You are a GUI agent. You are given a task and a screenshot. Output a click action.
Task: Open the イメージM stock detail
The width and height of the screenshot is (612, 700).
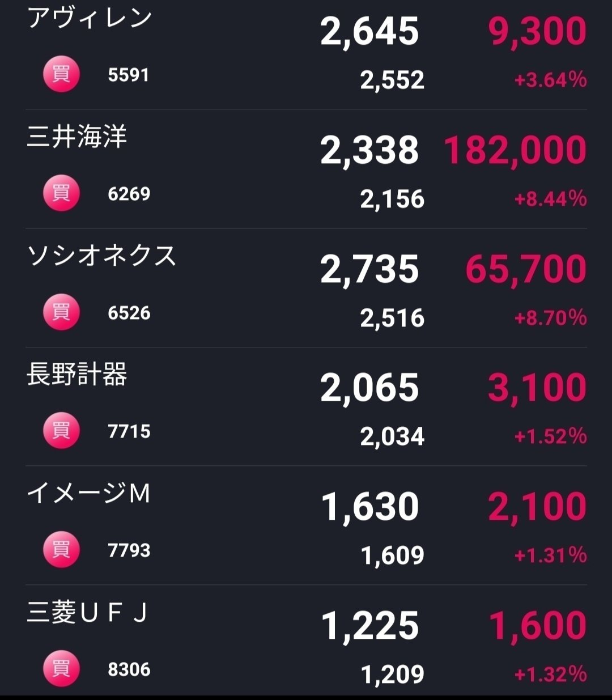(89, 494)
